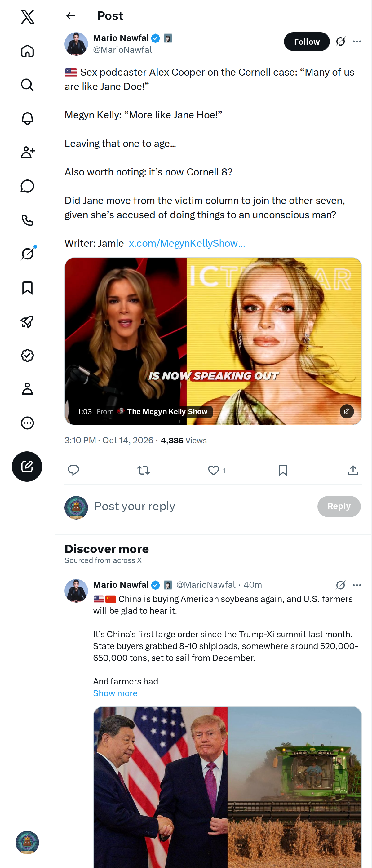
Task: Open Search and Explore in sidebar
Action: click(27, 85)
